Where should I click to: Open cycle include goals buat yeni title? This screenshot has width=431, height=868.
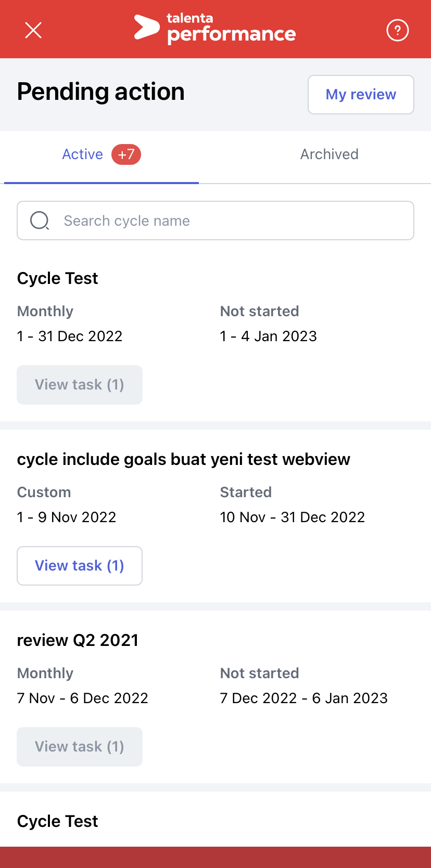coord(184,459)
